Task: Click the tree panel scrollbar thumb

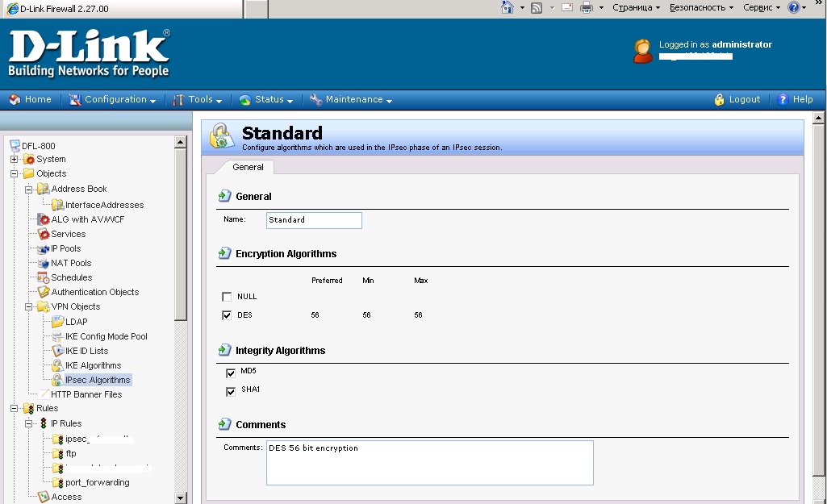Action: pos(181,235)
